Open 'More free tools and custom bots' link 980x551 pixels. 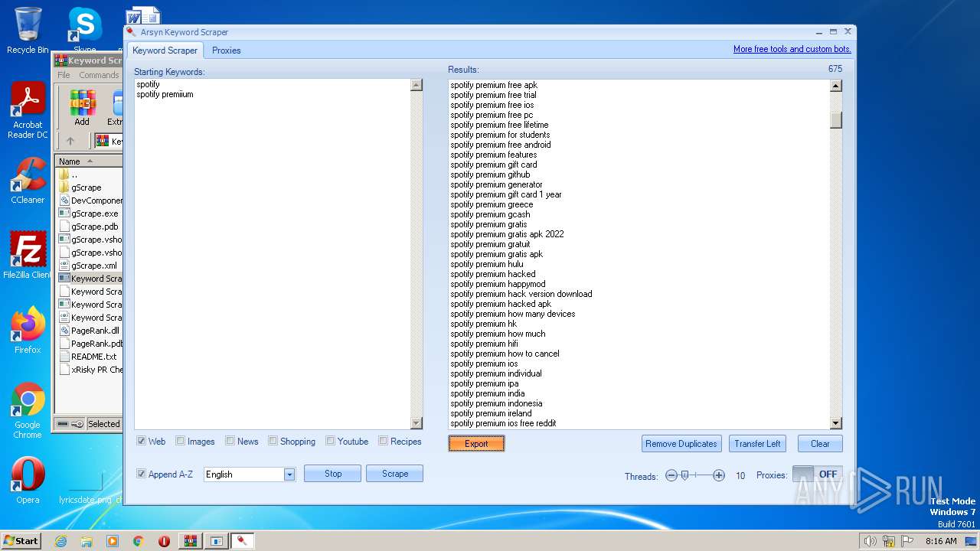[x=792, y=49]
